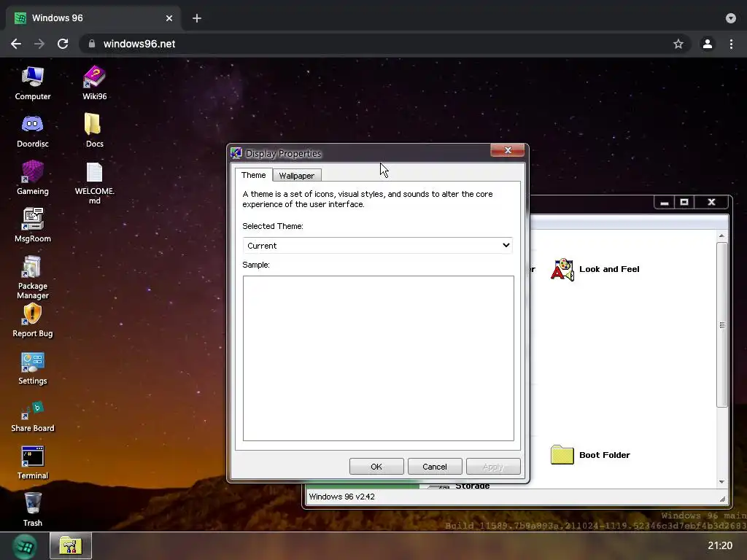Switch to the Theme tab
747x560 pixels.
tap(253, 175)
